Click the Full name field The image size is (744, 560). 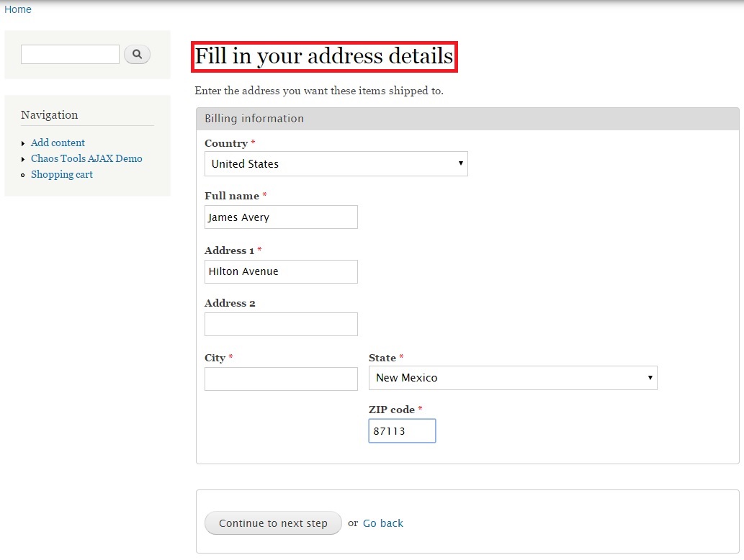[x=281, y=217]
